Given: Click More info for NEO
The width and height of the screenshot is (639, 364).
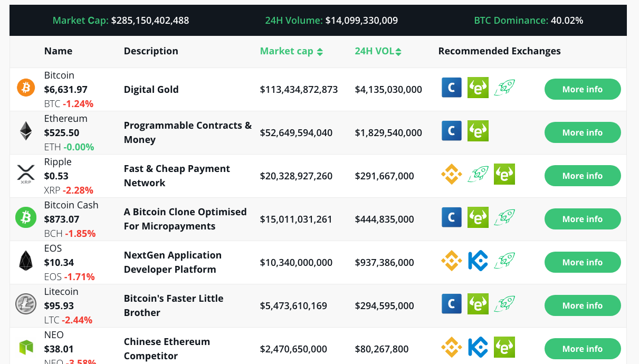Looking at the screenshot, I should pyautogui.click(x=583, y=349).
